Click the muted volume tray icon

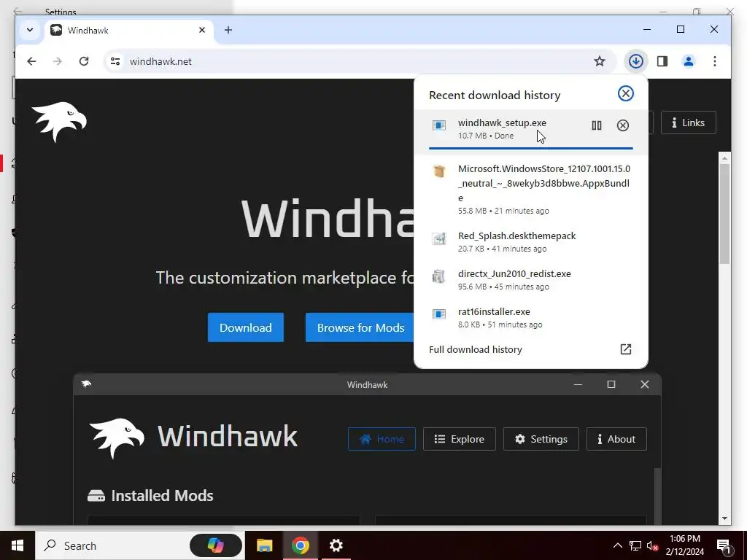[653, 545]
